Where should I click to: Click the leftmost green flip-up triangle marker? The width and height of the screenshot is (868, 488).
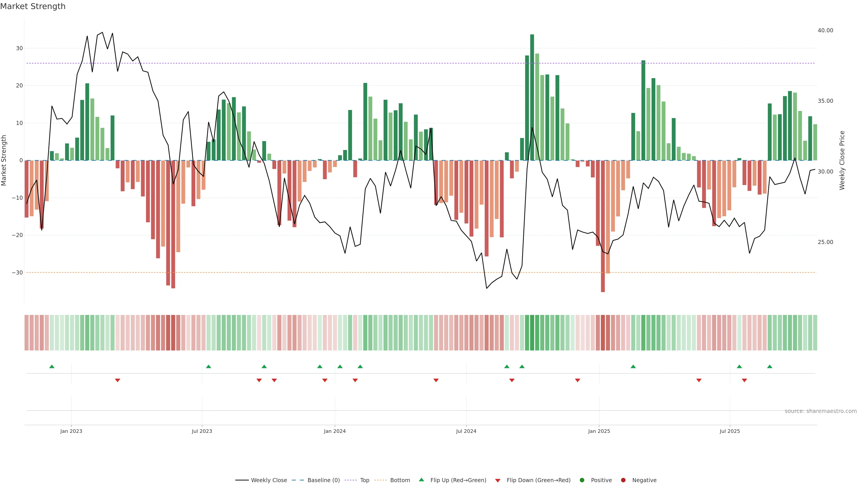click(52, 366)
